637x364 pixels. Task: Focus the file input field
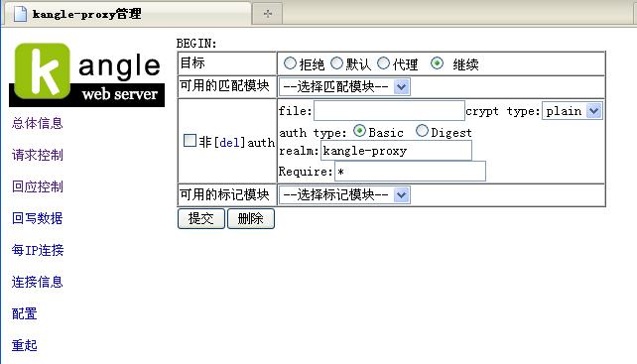tap(389, 111)
